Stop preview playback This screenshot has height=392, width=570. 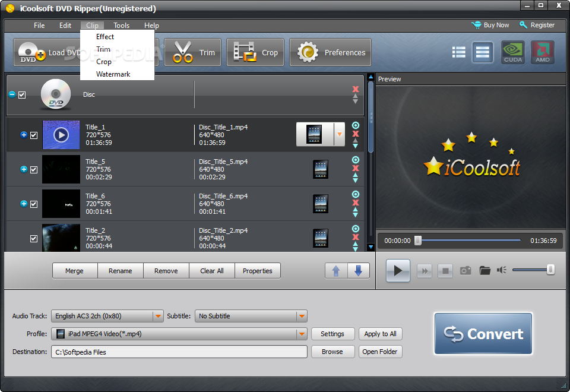point(445,271)
